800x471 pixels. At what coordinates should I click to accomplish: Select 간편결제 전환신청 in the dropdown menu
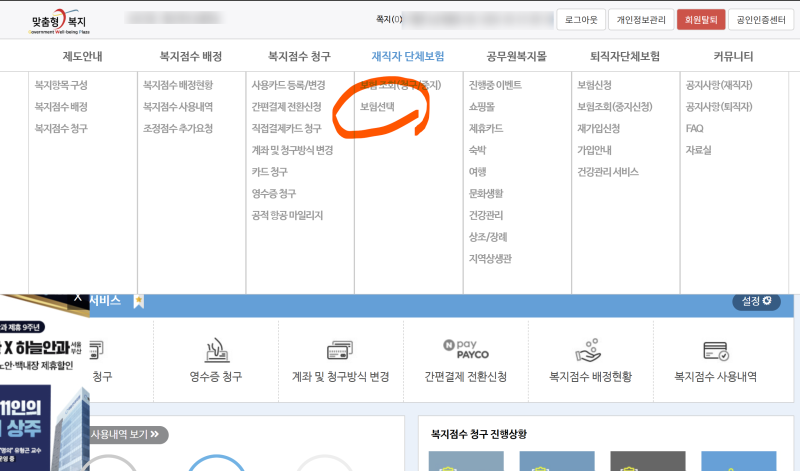coord(286,107)
